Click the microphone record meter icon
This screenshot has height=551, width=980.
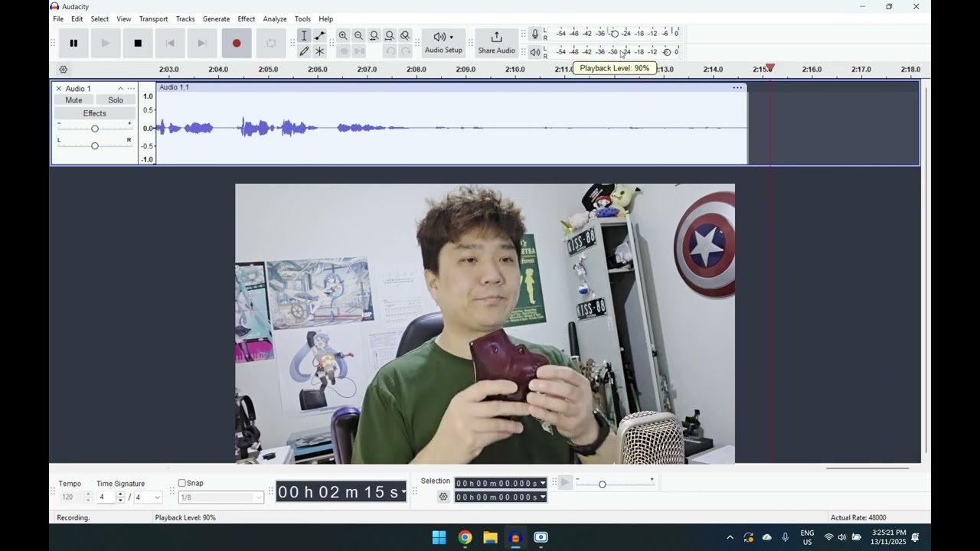(535, 34)
